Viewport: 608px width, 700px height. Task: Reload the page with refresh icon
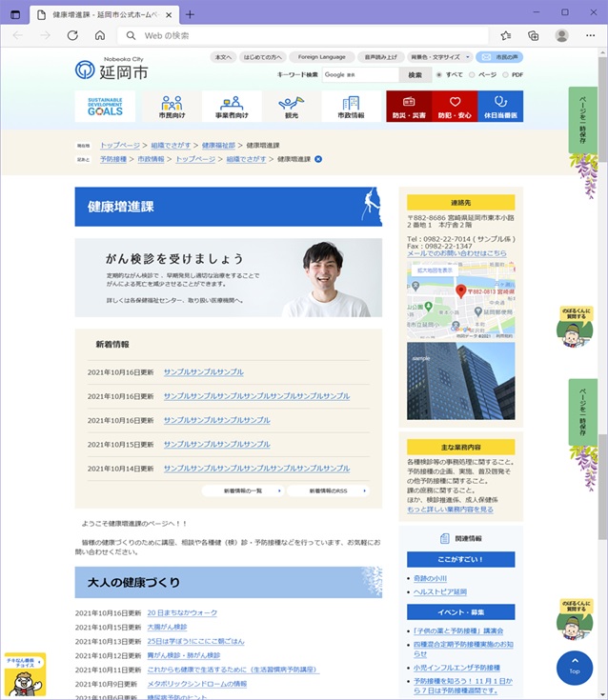coord(72,36)
